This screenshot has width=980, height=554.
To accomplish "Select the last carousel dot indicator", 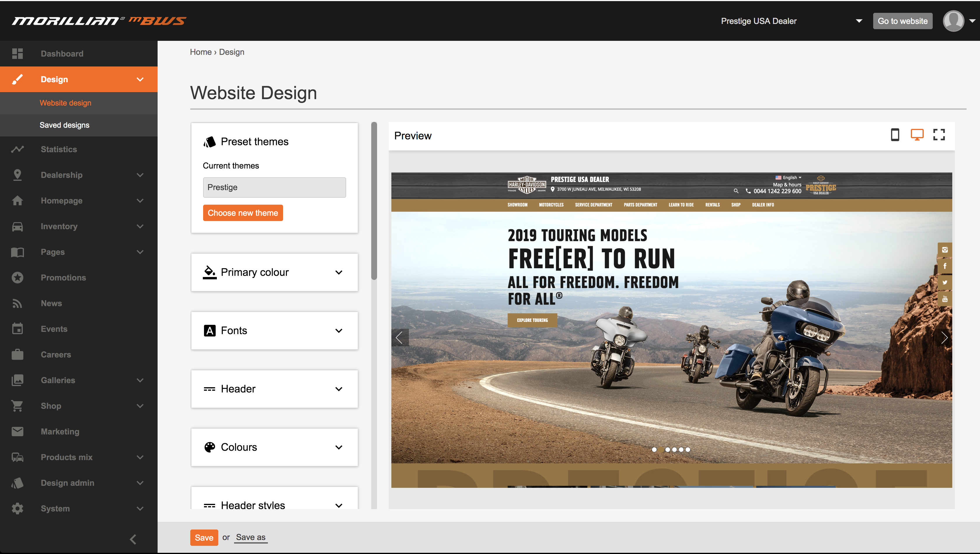I will click(x=688, y=449).
